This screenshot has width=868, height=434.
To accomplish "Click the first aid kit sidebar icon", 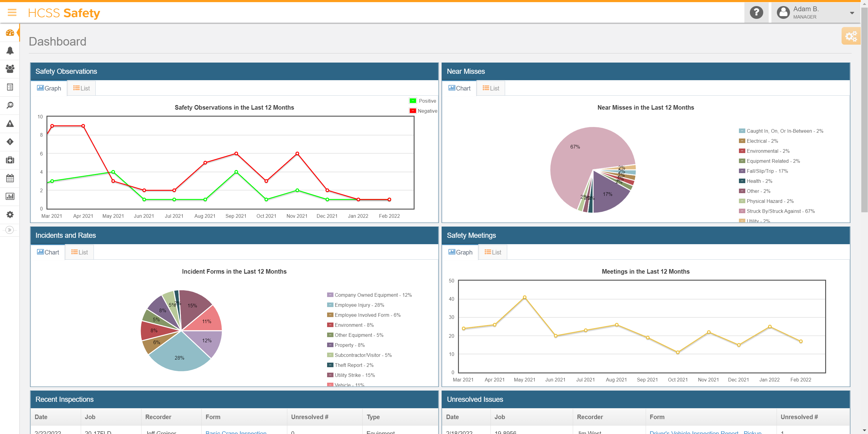I will click(x=10, y=160).
